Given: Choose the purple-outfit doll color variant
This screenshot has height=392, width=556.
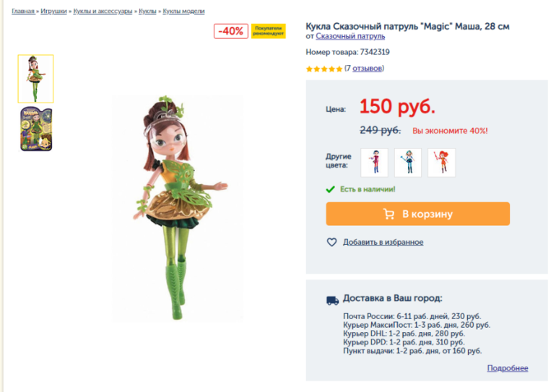Looking at the screenshot, I should 375,162.
